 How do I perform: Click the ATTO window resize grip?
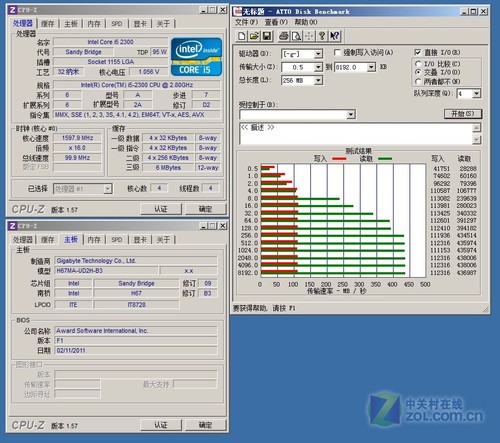485,310
